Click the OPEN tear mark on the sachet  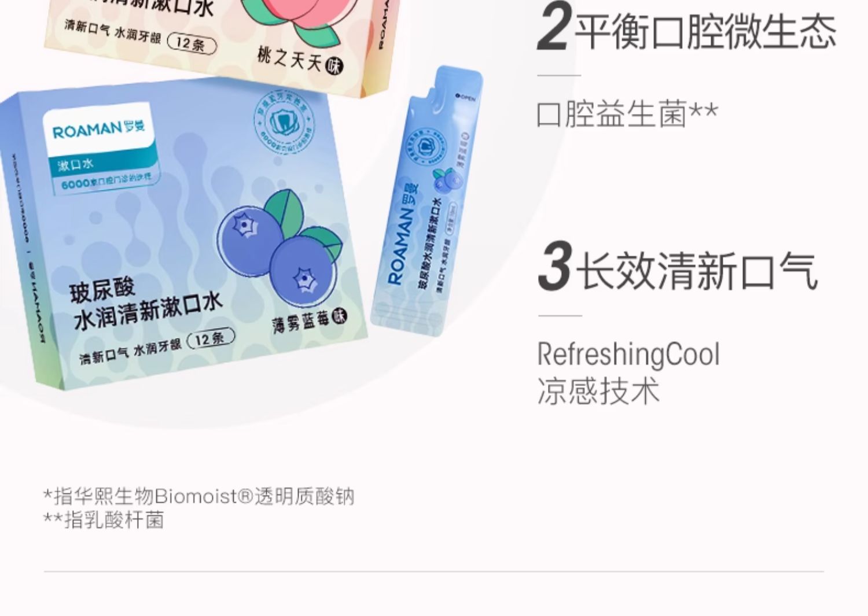pyautogui.click(x=465, y=98)
